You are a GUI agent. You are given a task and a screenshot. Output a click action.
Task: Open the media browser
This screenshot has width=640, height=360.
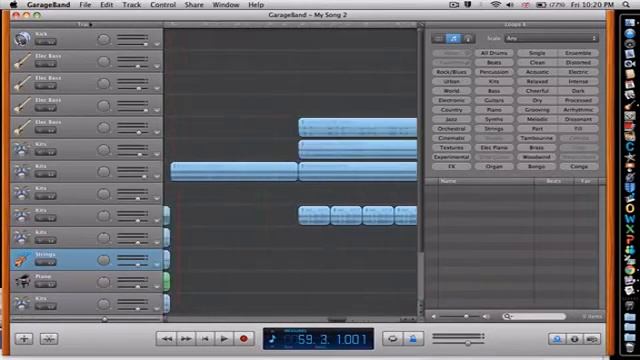tap(592, 339)
